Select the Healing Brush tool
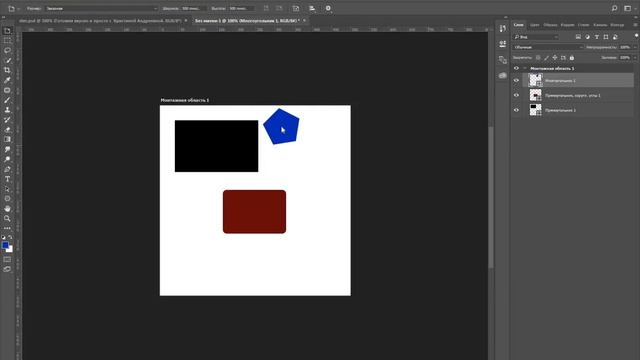 coord(7,90)
